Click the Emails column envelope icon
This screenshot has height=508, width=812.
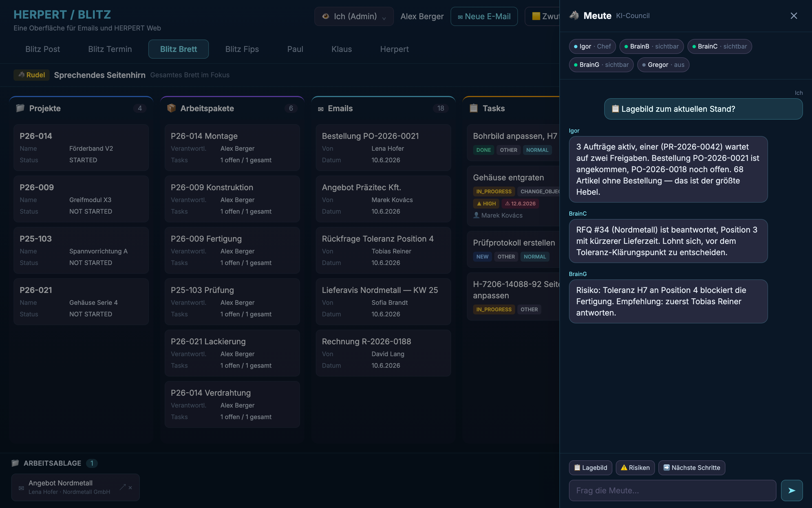(x=321, y=109)
